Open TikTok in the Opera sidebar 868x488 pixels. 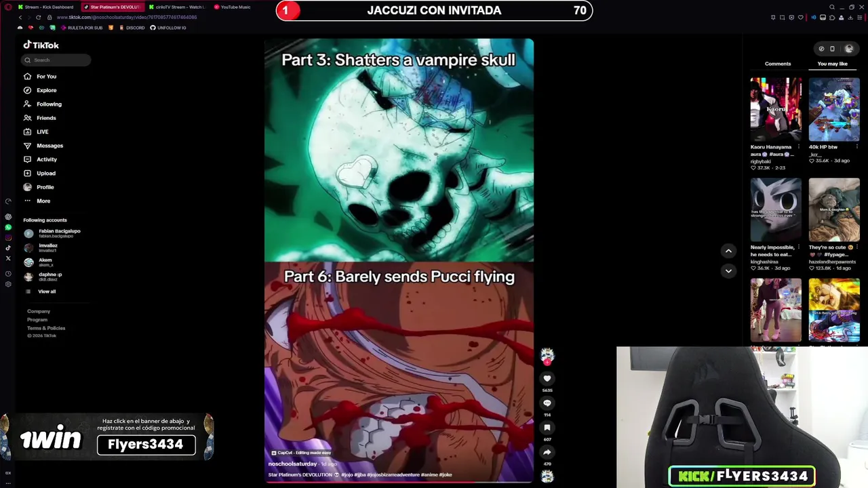coord(8,248)
